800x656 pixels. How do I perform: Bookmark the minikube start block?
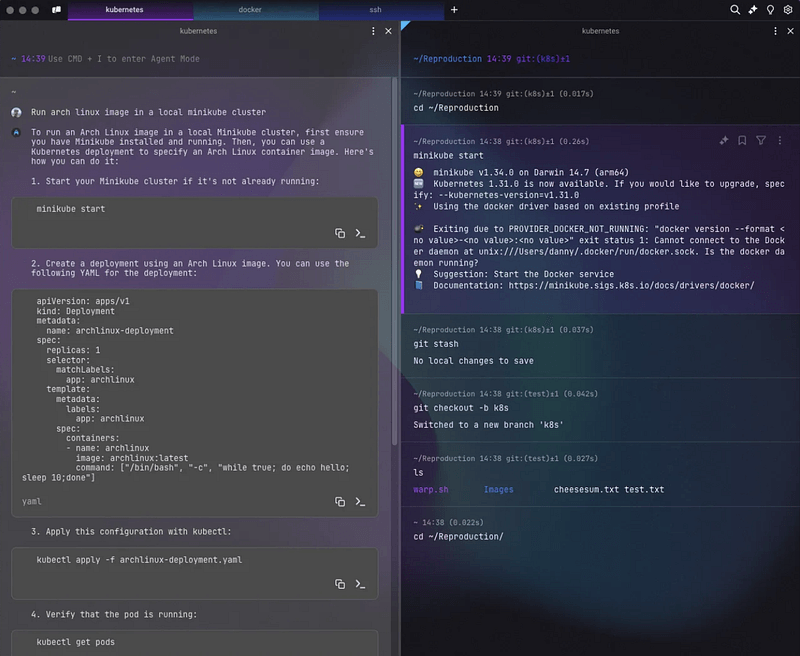click(742, 141)
